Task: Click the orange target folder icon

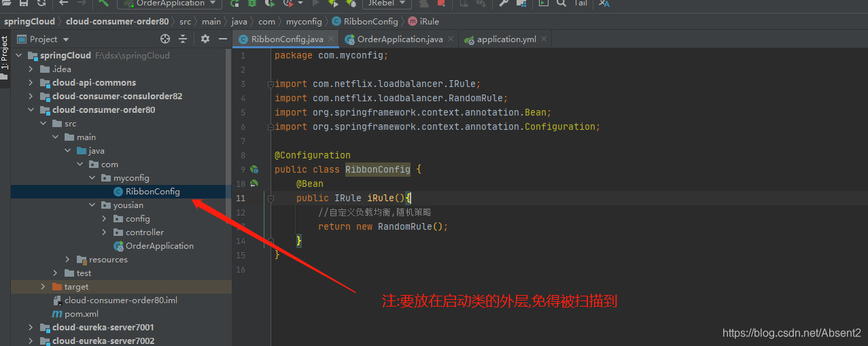Action: tap(57, 287)
